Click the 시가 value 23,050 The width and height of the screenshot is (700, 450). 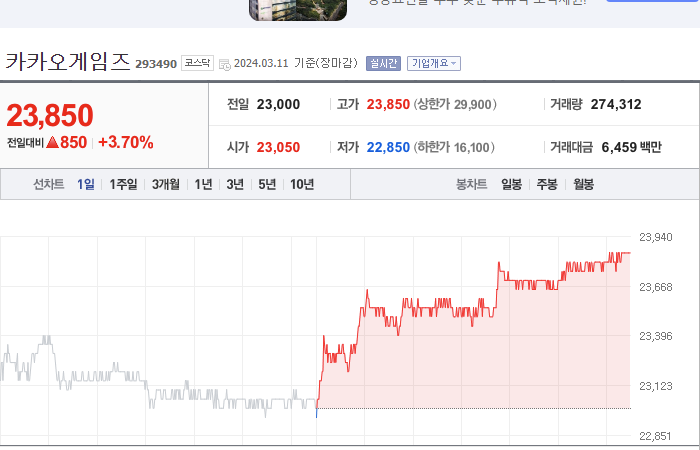(278, 147)
